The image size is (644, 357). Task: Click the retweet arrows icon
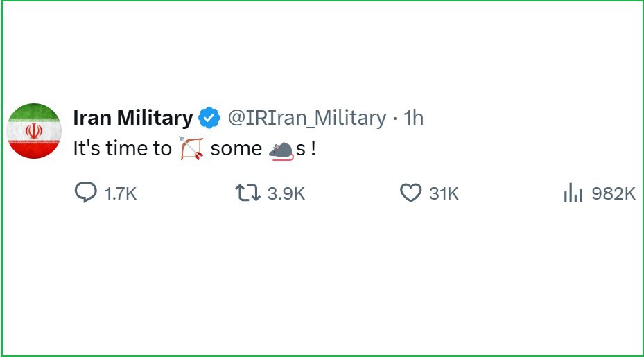coord(247,192)
